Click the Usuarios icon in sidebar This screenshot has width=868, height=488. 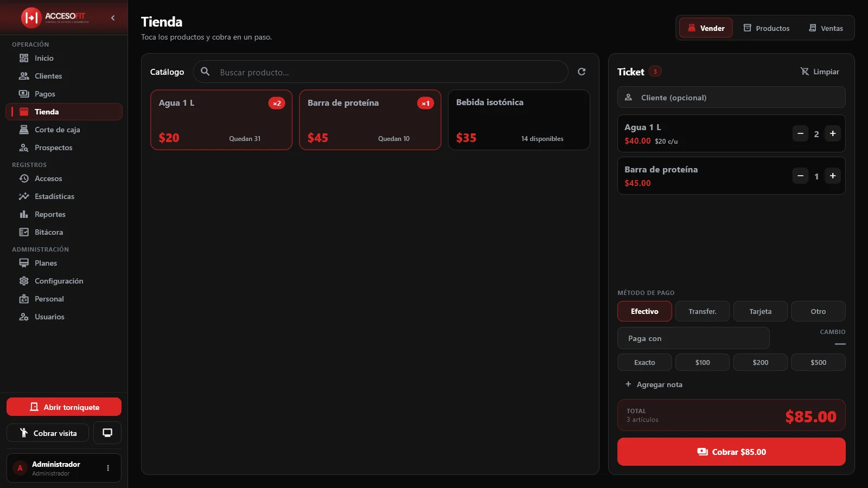24,317
